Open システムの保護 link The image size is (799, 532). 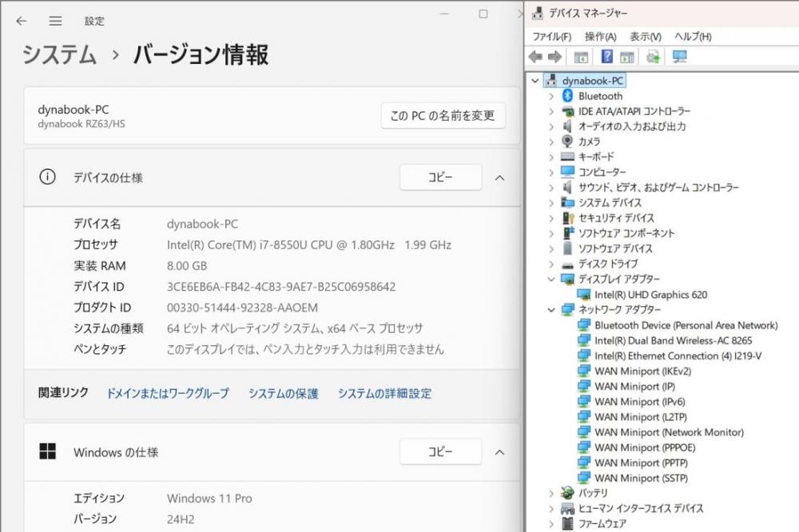point(283,393)
